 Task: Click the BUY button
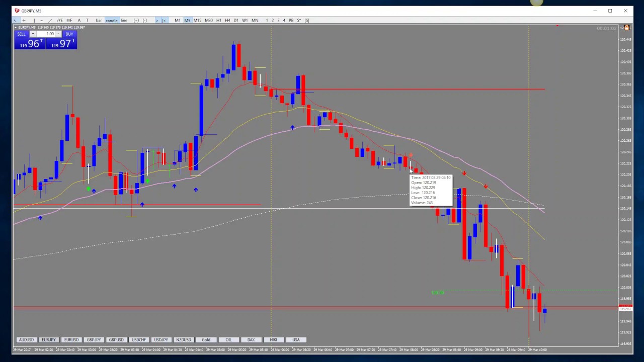pyautogui.click(x=69, y=34)
